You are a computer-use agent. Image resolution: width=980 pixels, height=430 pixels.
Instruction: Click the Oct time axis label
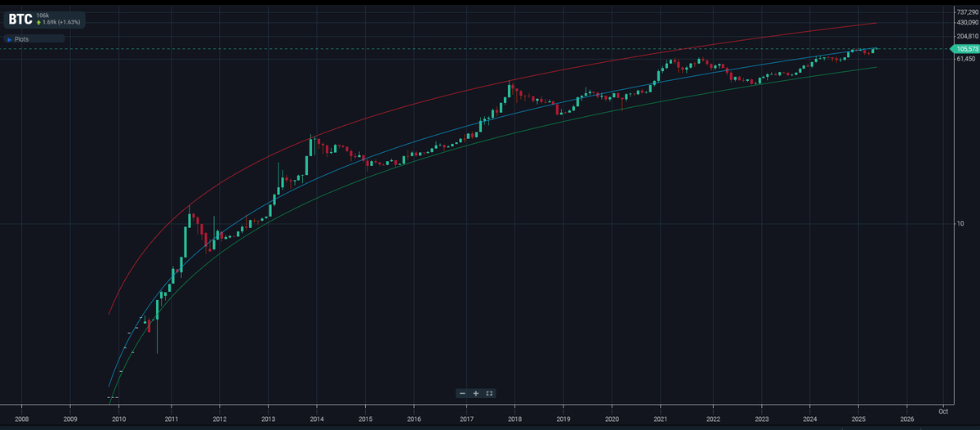[942, 410]
